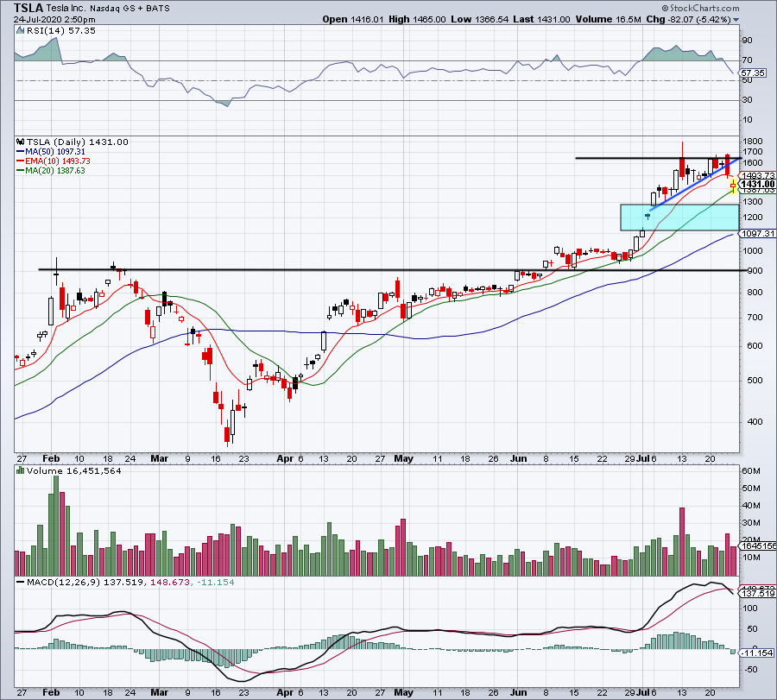Click the 1800 price axis label
Viewport: 777px width, 700px height.
[752, 142]
